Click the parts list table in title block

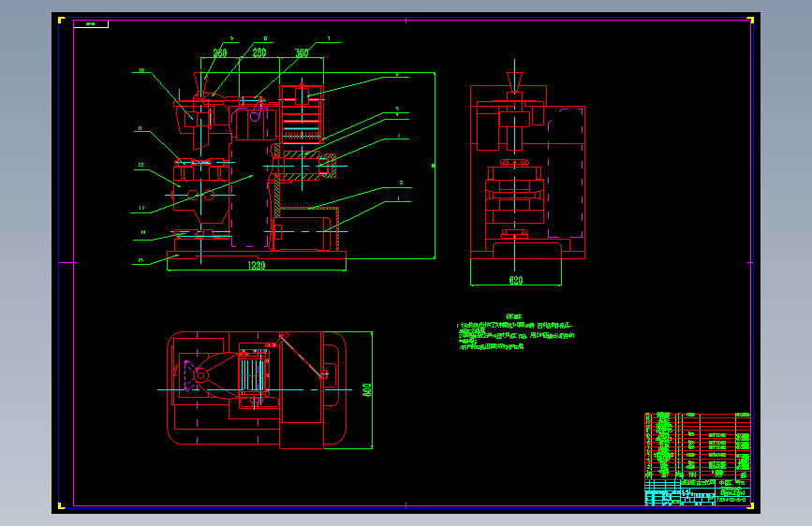[697, 446]
